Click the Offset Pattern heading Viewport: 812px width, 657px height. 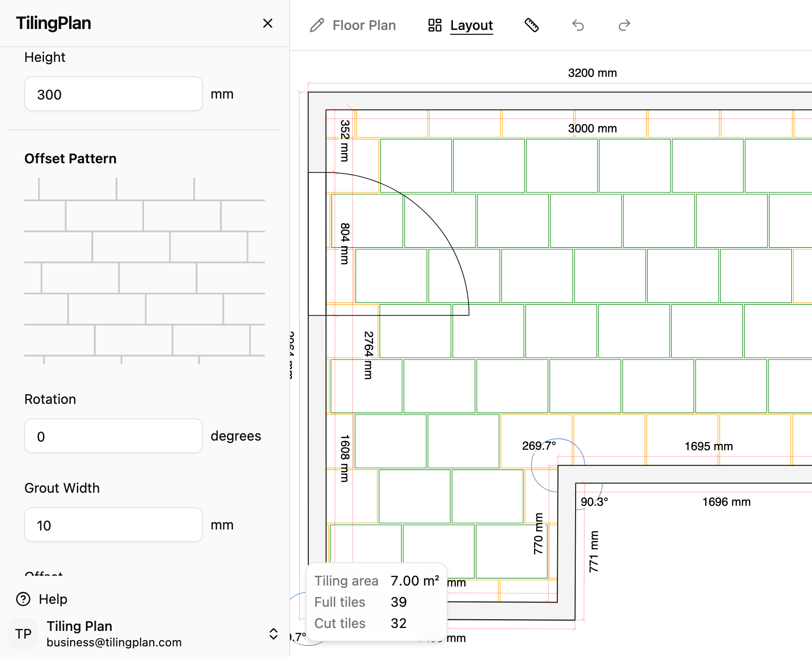(x=71, y=158)
